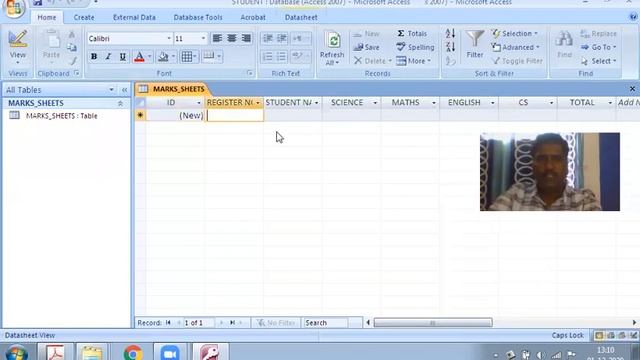Open the gridlines button
Viewport: 640px width, 360px height.
click(187, 57)
